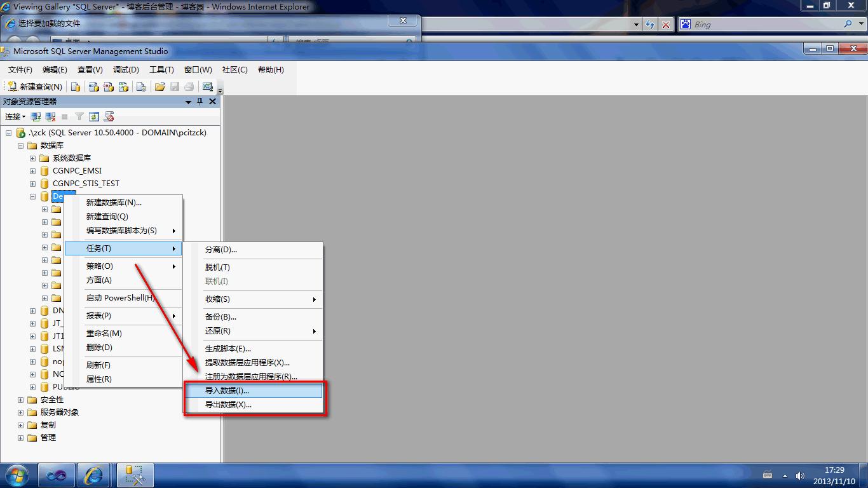This screenshot has width=868, height=488.
Task: Click the Database Engine Query toolbar icon
Action: pyautogui.click(x=76, y=86)
